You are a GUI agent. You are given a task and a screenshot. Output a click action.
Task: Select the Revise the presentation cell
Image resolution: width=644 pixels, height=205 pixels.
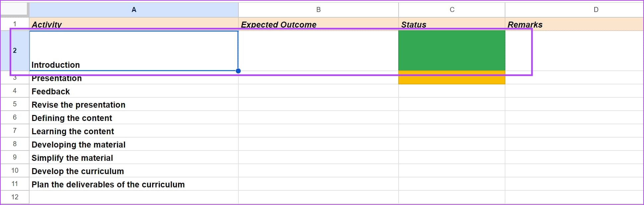134,104
